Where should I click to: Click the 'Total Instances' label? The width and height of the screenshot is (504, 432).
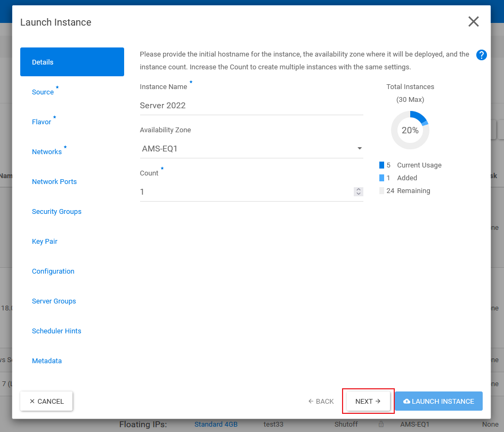(410, 86)
